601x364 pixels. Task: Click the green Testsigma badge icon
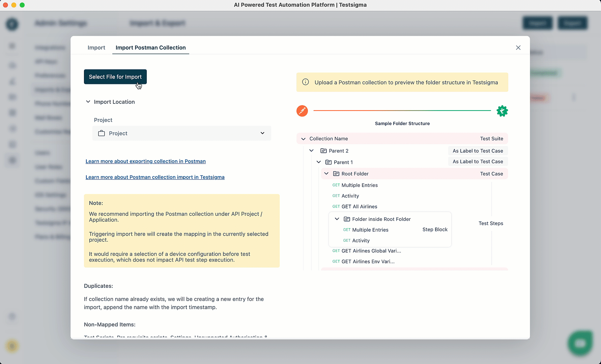(502, 111)
